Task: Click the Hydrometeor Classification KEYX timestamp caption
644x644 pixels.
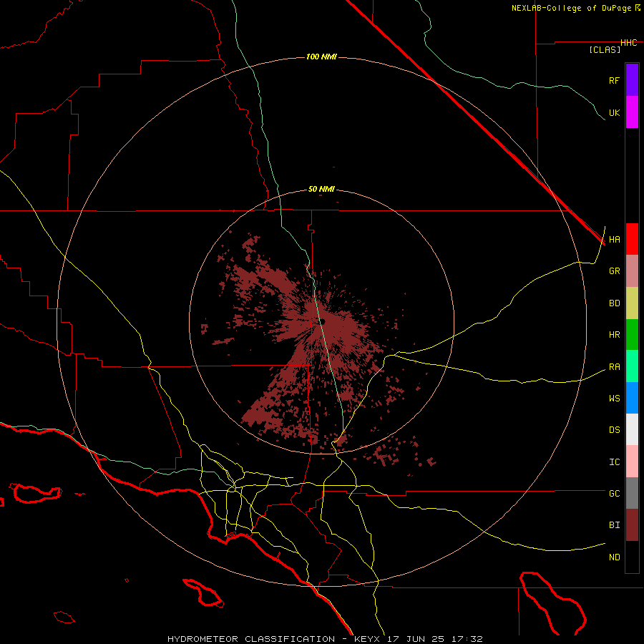Action: 325,639
